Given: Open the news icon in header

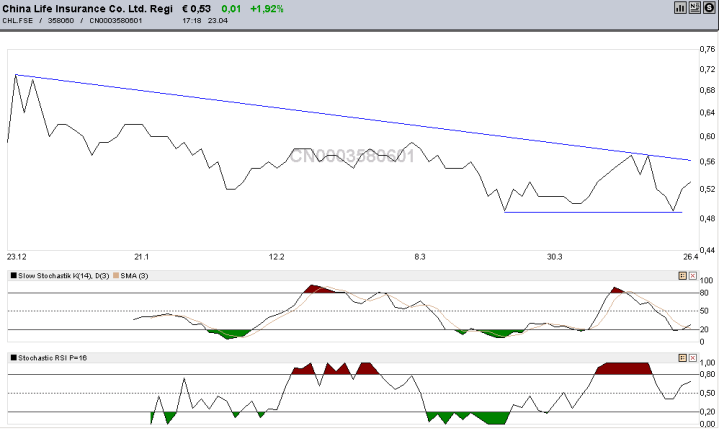Looking at the screenshot, I should coord(695,8).
